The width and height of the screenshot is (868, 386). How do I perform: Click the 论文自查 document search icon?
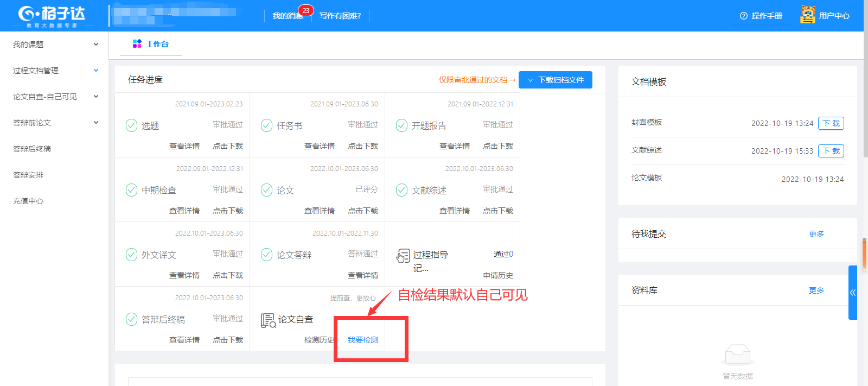point(268,320)
